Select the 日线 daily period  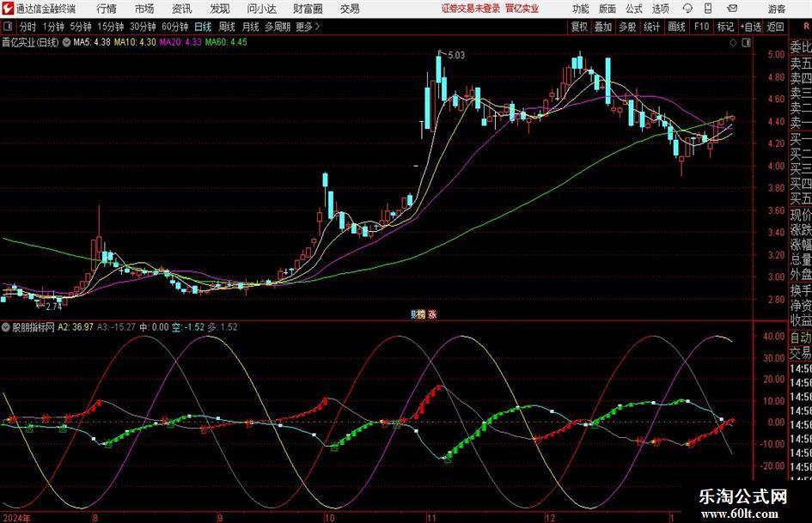click(x=203, y=27)
